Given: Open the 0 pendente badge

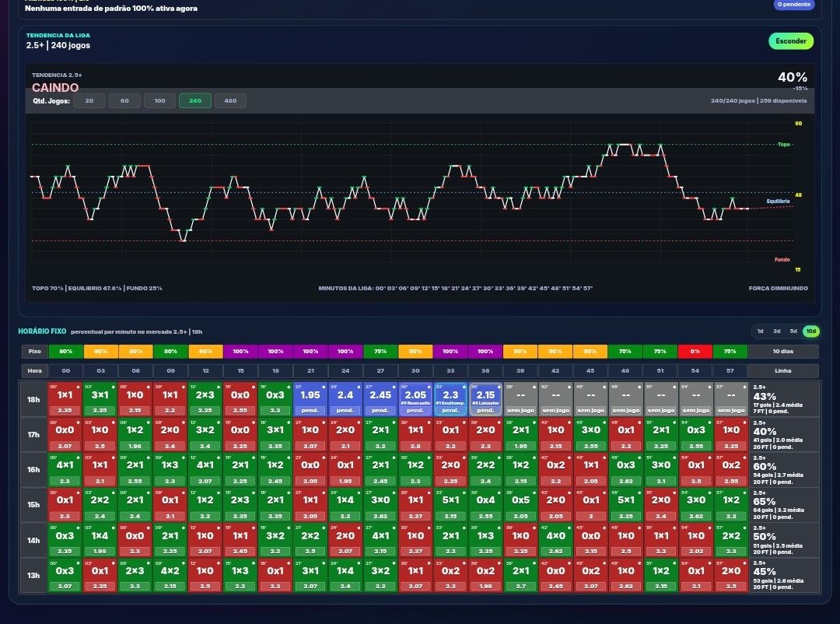Looking at the screenshot, I should pyautogui.click(x=794, y=5).
